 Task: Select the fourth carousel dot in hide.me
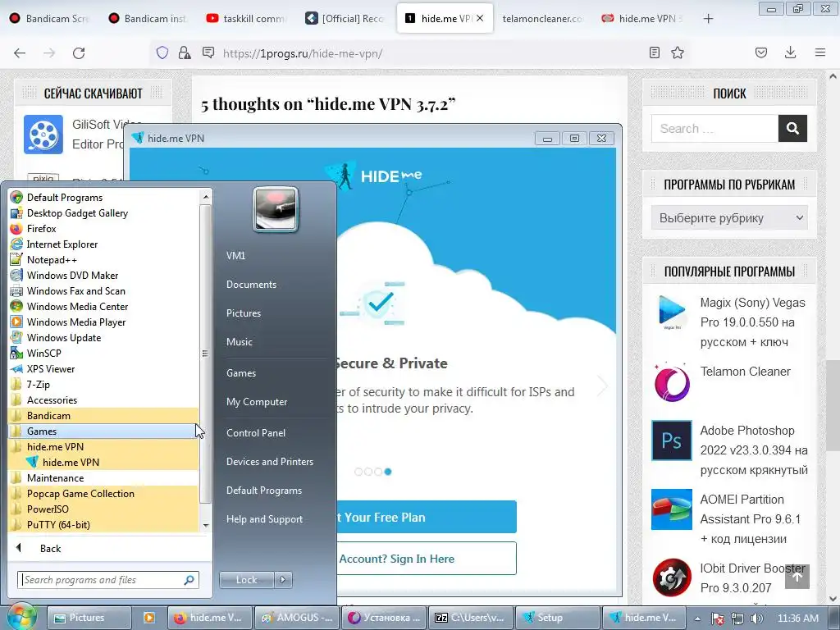coord(388,472)
